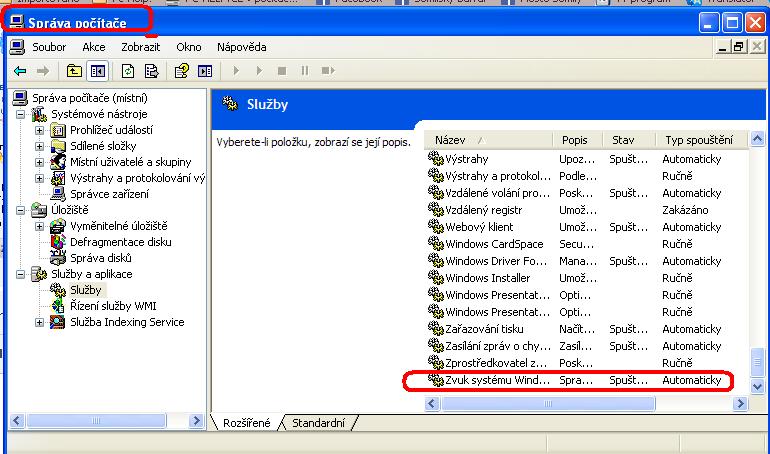Click the Export list toolbar icon
Screen dimensions: 770x454
coord(151,71)
